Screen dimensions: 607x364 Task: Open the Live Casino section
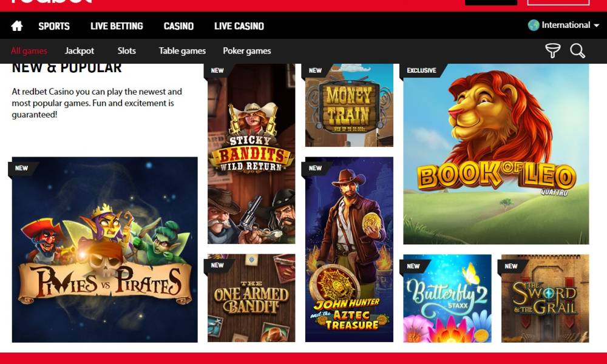click(x=239, y=26)
